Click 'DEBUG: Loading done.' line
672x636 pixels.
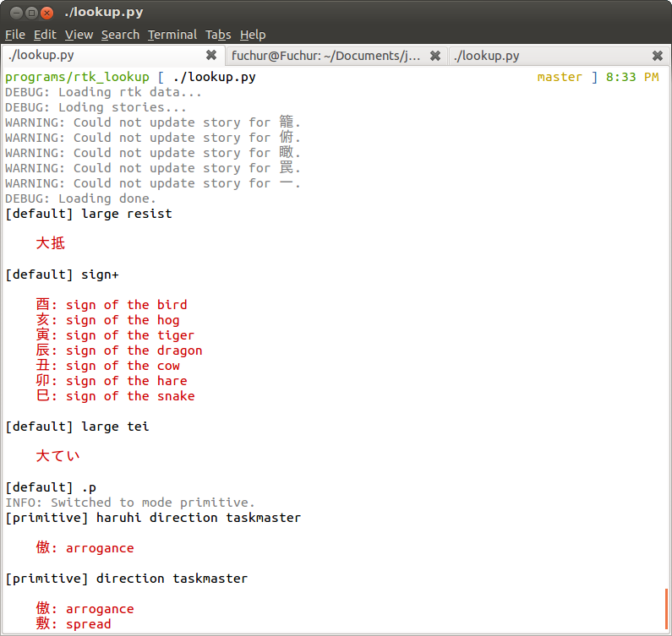tap(80, 198)
